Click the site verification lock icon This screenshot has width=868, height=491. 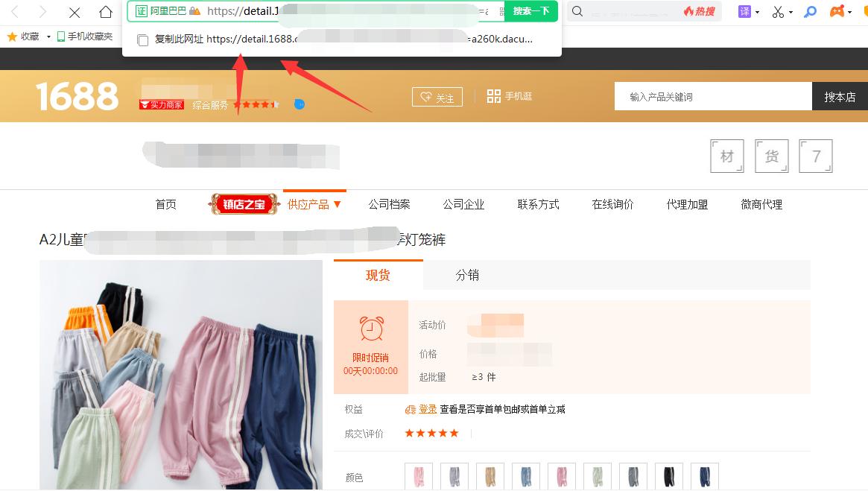[x=194, y=11]
